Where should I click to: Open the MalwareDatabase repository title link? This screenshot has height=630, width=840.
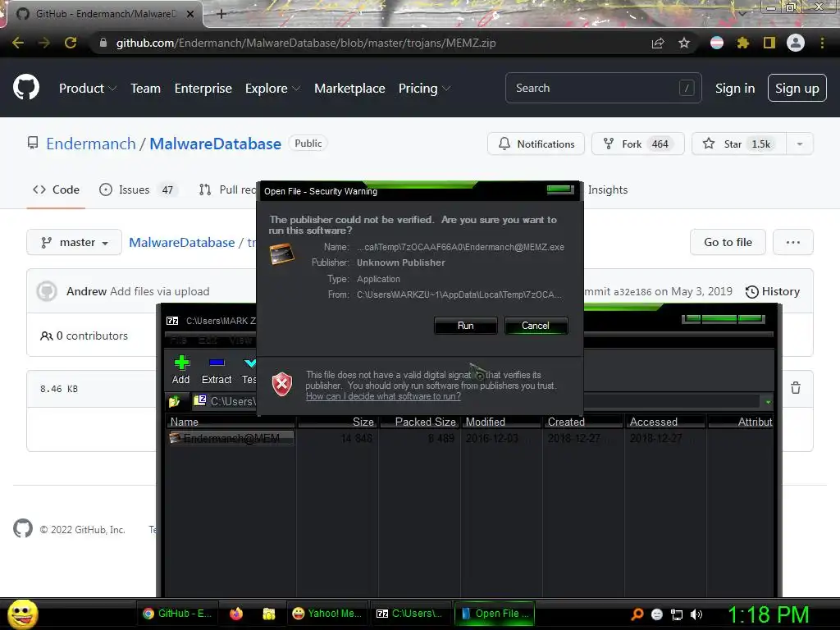(x=216, y=144)
